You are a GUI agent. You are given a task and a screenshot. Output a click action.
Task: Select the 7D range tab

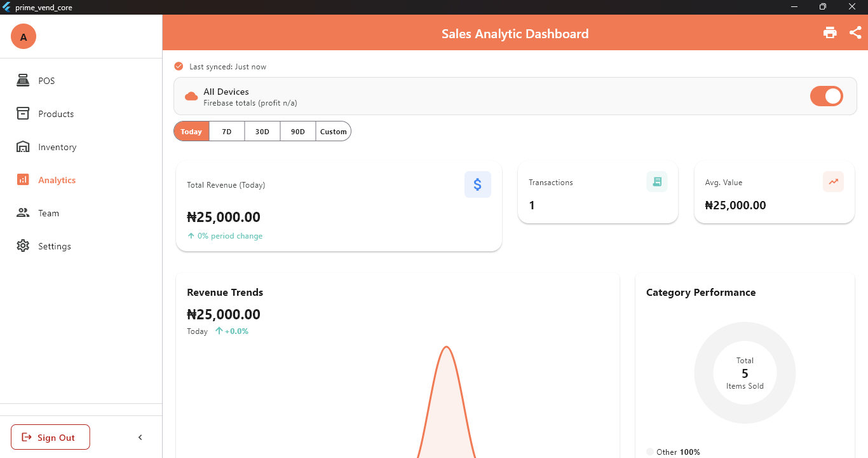(x=227, y=132)
